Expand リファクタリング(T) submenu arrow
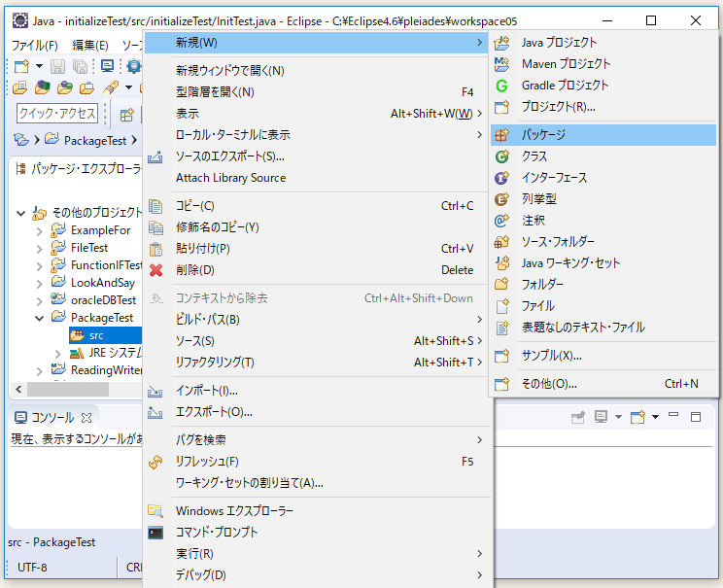Screen dimensions: 723x588 point(479,362)
